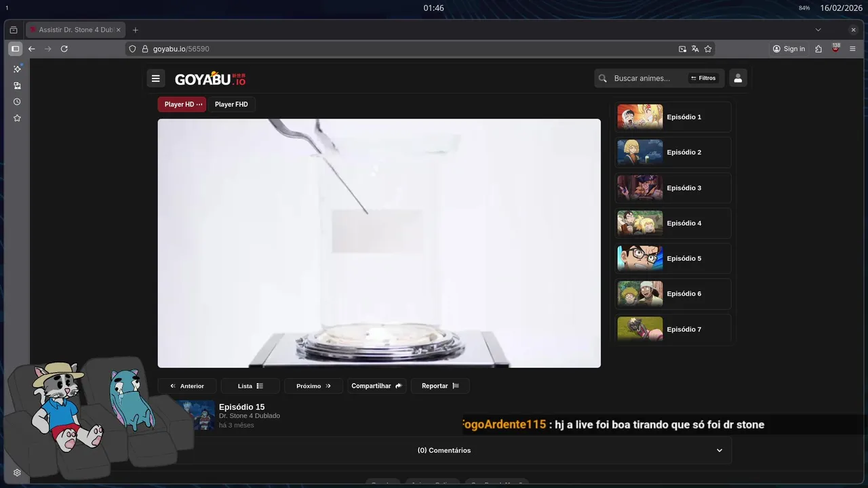Click the video player frame
Viewport: 868px width, 488px height.
pos(379,243)
